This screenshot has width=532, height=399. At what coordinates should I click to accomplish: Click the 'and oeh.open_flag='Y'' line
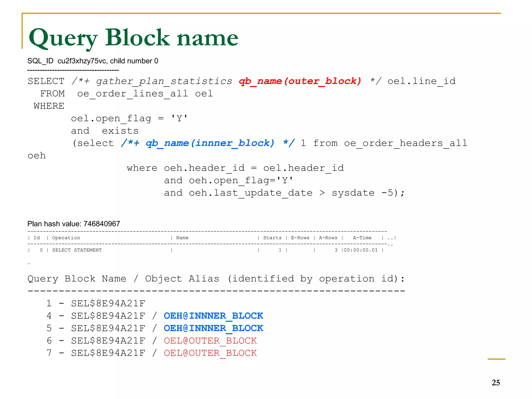(229, 181)
